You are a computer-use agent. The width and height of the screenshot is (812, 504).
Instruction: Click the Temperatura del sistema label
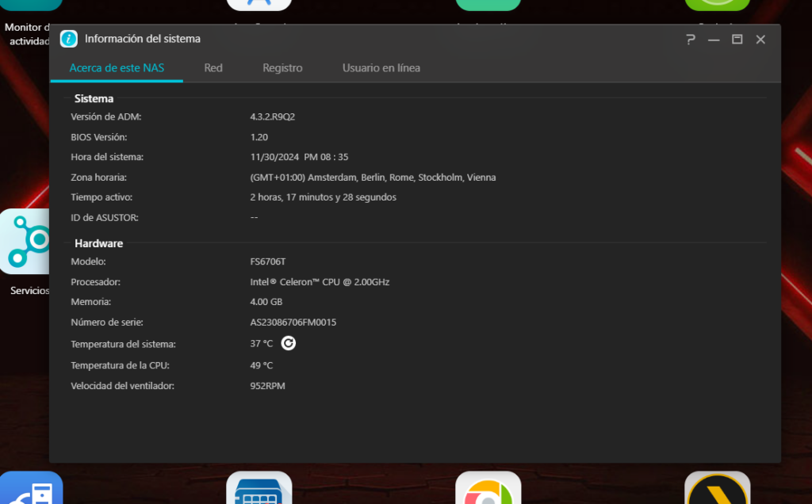pos(123,344)
